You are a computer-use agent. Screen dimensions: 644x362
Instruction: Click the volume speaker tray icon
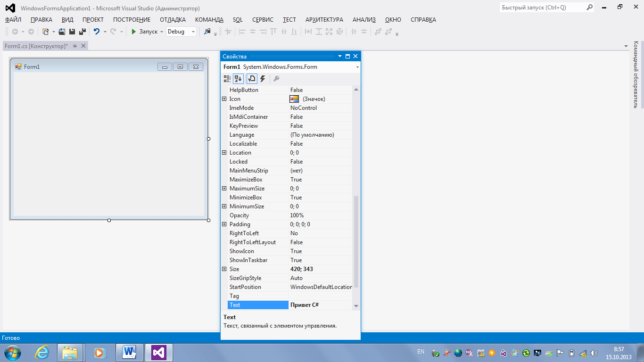pyautogui.click(x=594, y=353)
